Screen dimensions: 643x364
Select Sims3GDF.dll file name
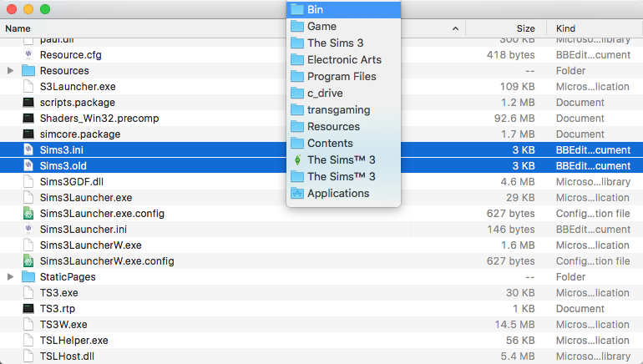click(71, 182)
